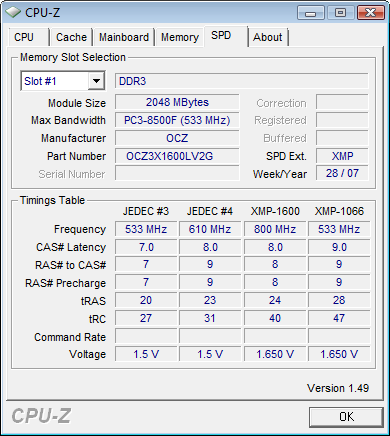Click the XMP-1066 1.650 V voltage cell
This screenshot has width=390, height=436.
coord(339,354)
